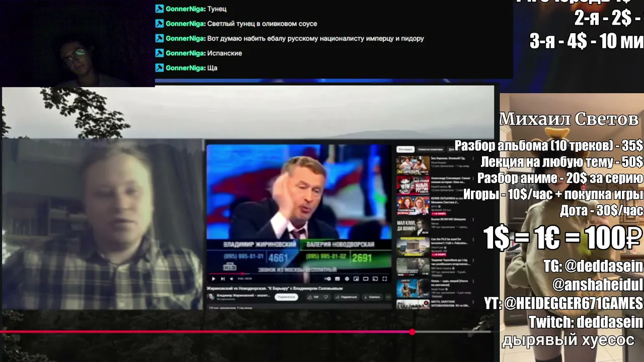Mute the YouTube player volume
The width and height of the screenshot is (644, 362).
coord(231,279)
